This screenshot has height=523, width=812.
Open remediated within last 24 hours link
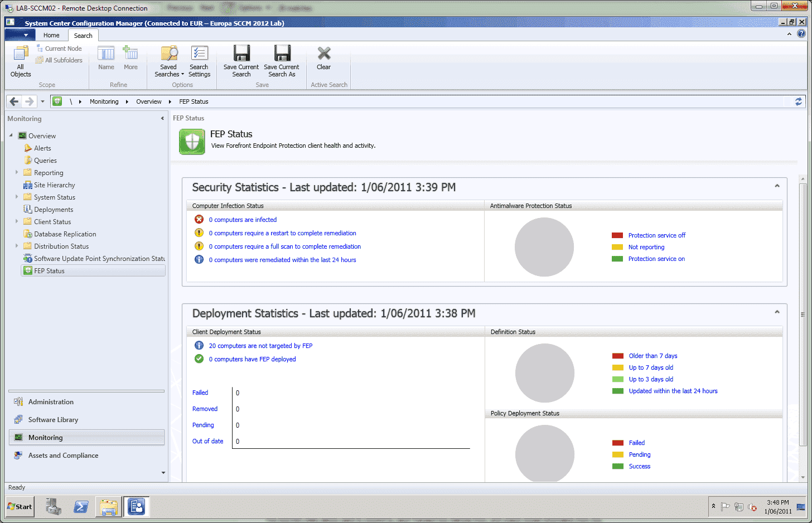click(x=282, y=260)
